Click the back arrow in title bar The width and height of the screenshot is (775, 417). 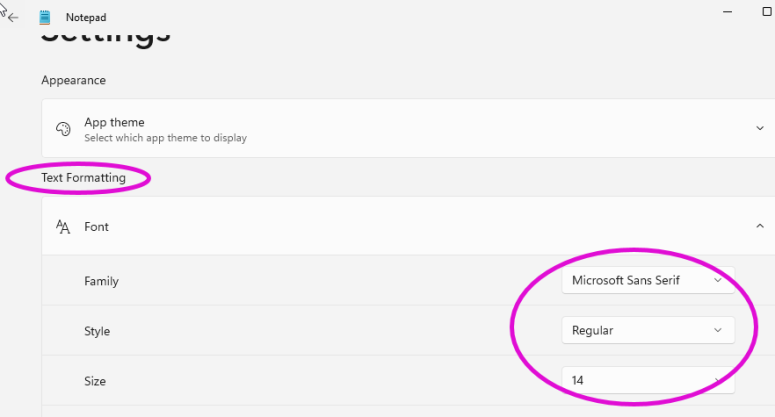(x=13, y=17)
